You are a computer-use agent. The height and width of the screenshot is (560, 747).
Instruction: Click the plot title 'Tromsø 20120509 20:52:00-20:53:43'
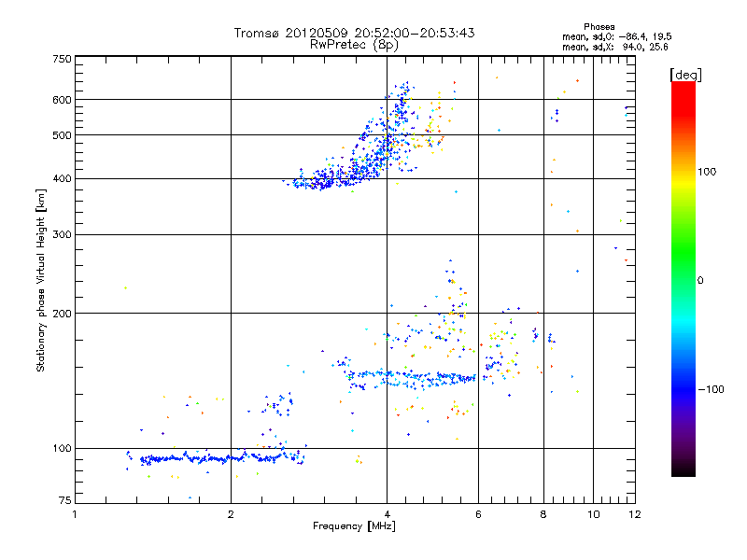(354, 33)
